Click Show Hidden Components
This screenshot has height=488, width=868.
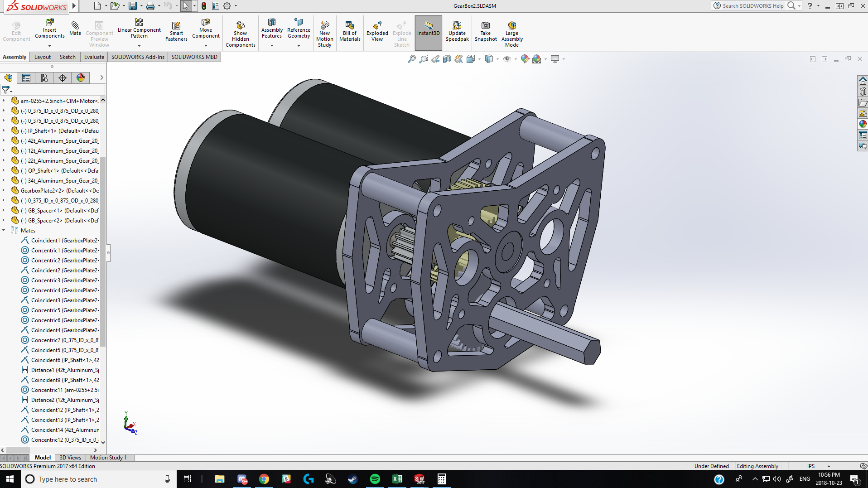[241, 34]
